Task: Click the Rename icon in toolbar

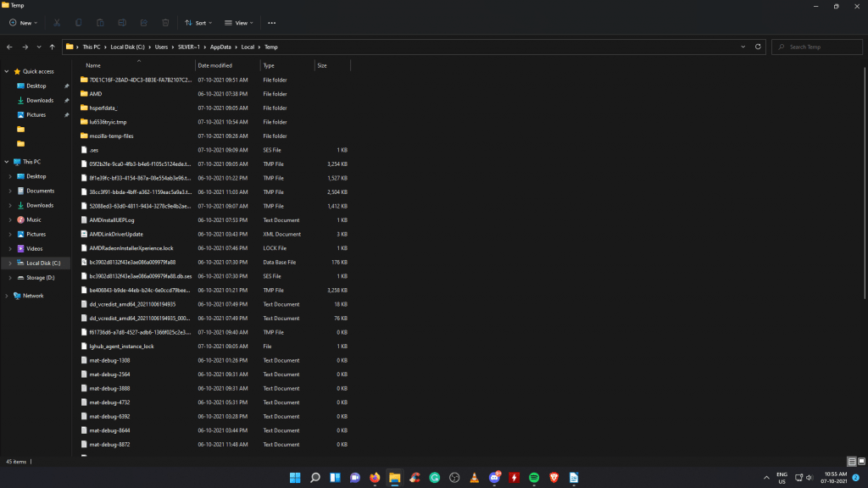Action: tap(122, 23)
